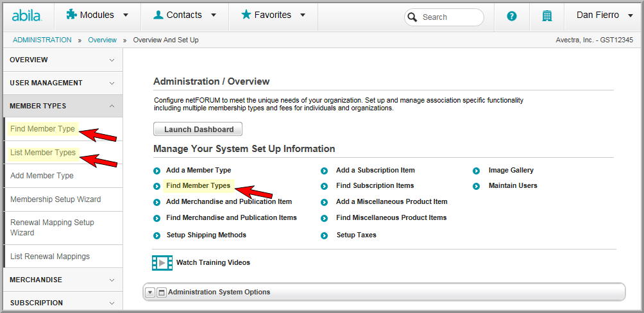Go to Overview breadcrumb link

point(102,40)
